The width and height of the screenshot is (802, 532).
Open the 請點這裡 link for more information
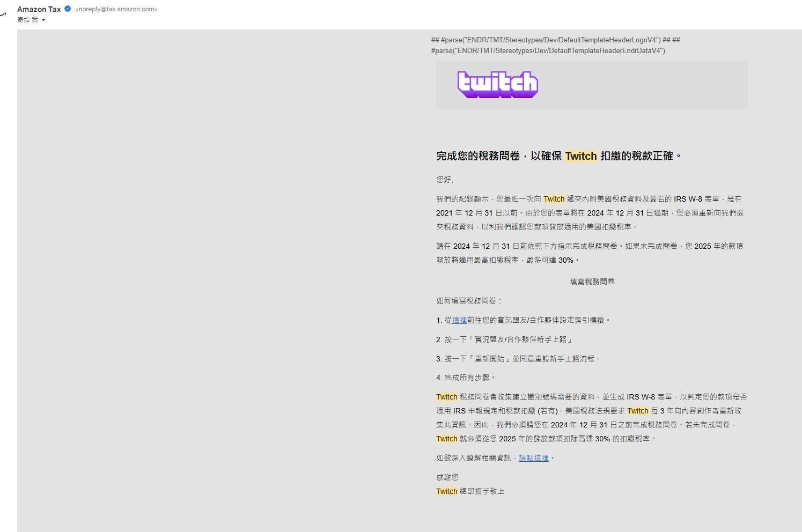pos(533,458)
